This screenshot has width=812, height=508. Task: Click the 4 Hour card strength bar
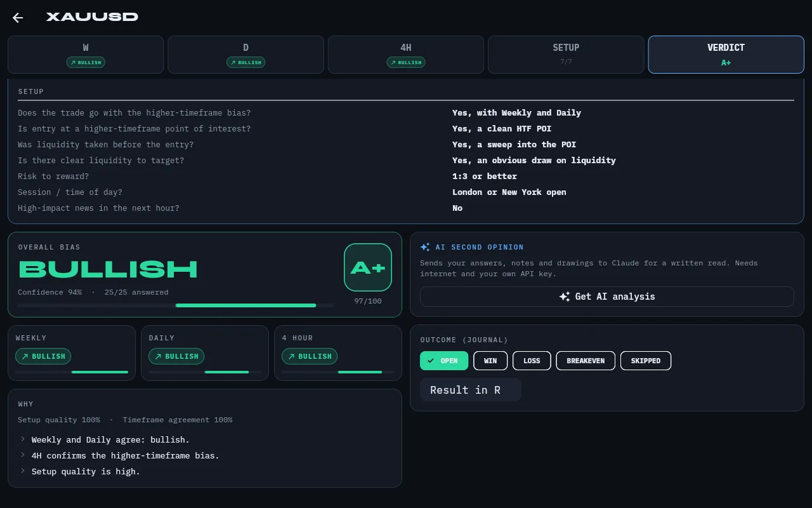coord(338,372)
